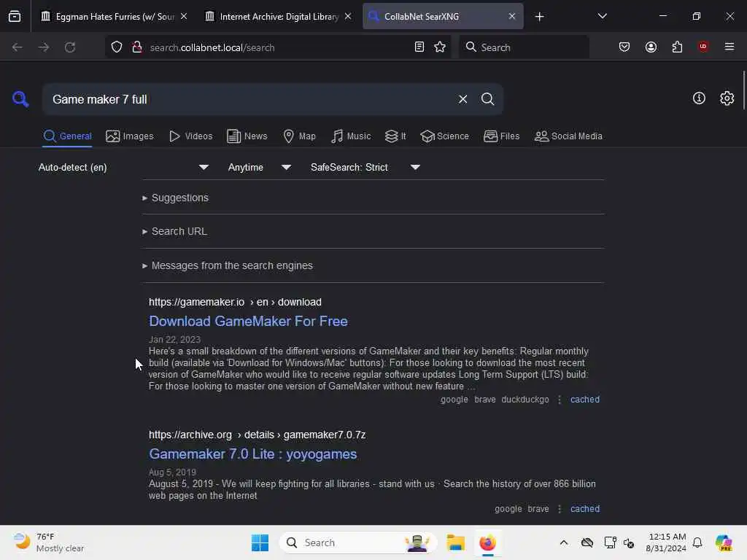Click the Firefox toolbar Search field
This screenshot has width=747, height=560.
(x=524, y=47)
